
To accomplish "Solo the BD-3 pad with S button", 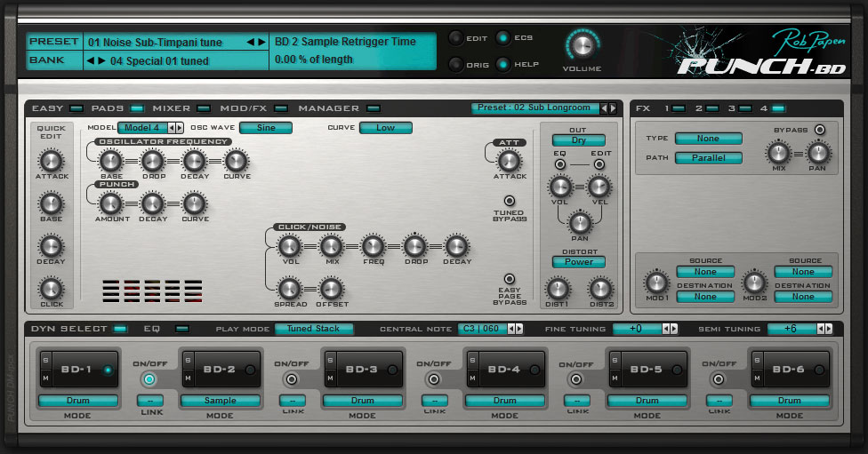I will [329, 359].
